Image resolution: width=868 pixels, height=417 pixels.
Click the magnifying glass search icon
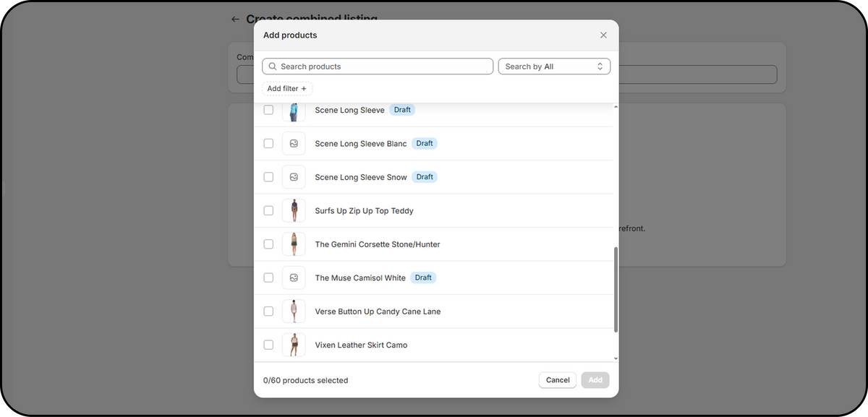[273, 66]
